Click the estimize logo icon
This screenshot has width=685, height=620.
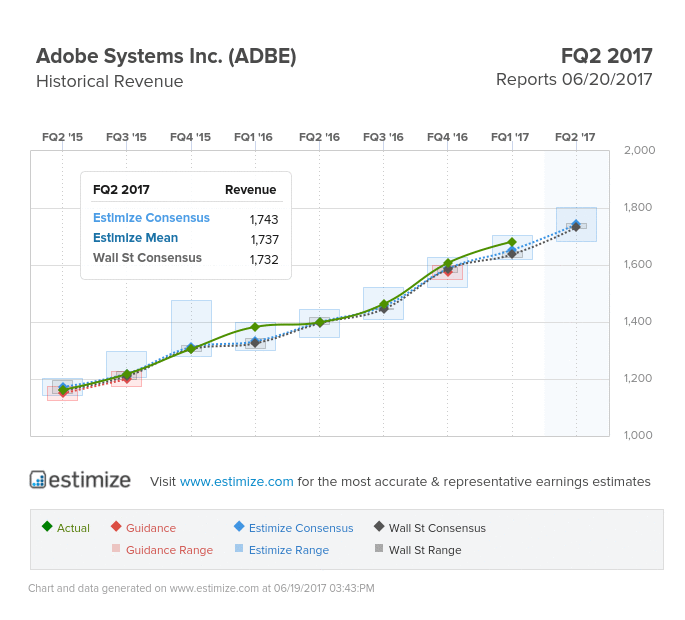[38, 479]
